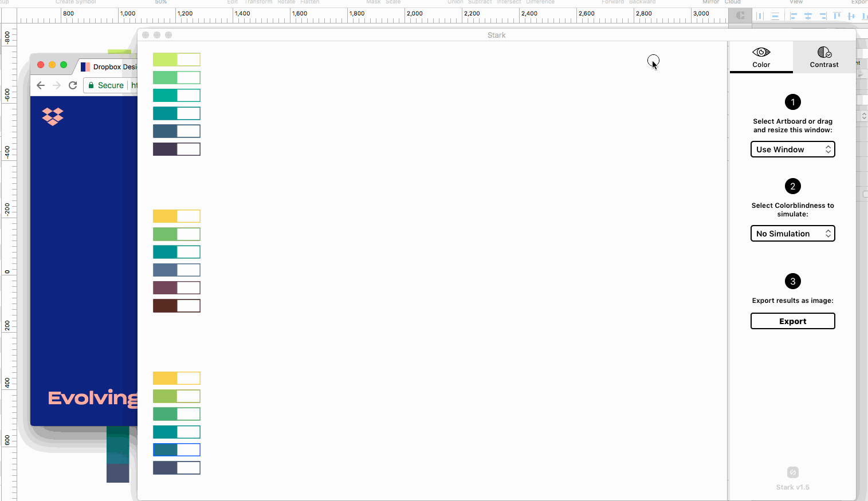Click the gray icon beside the alignment buttons
This screenshot has width=868, height=501.
click(740, 16)
